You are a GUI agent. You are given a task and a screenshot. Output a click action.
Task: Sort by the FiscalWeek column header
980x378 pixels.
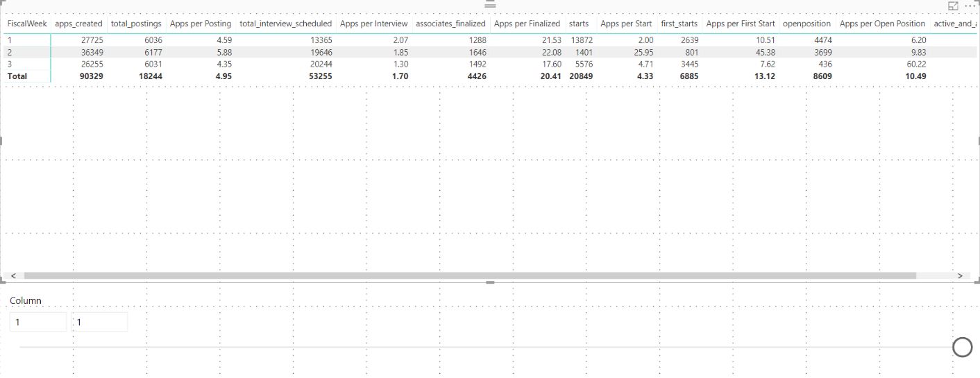[x=27, y=24]
